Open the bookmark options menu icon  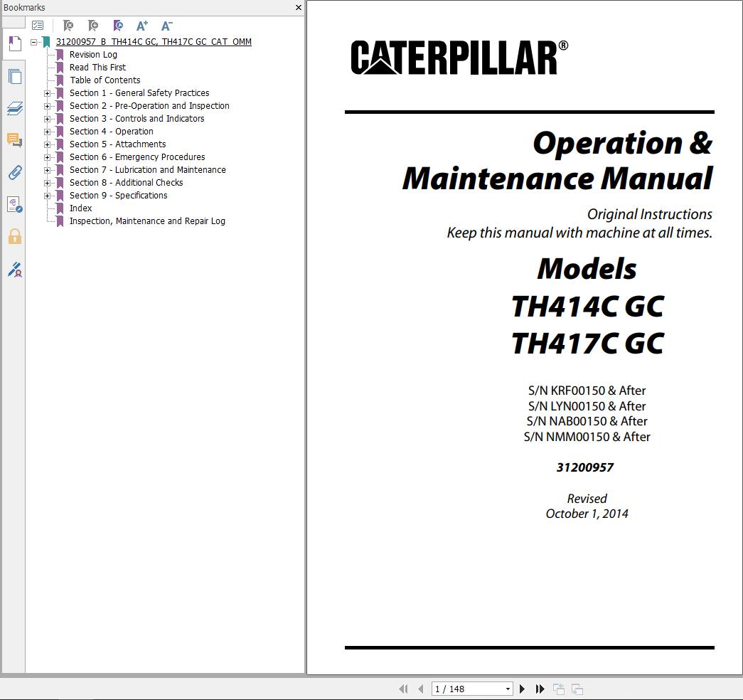38,26
